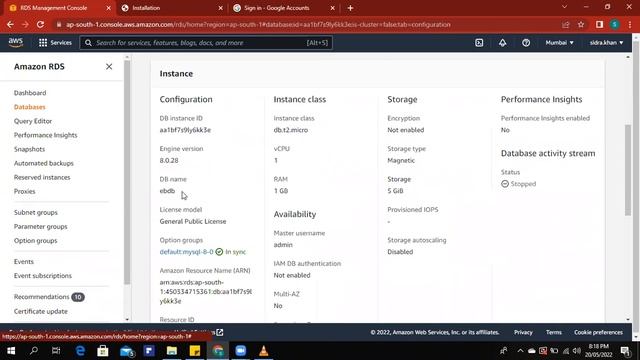The width and height of the screenshot is (640, 360).
Task: Open browser side panel icon
Action: coord(599,24)
